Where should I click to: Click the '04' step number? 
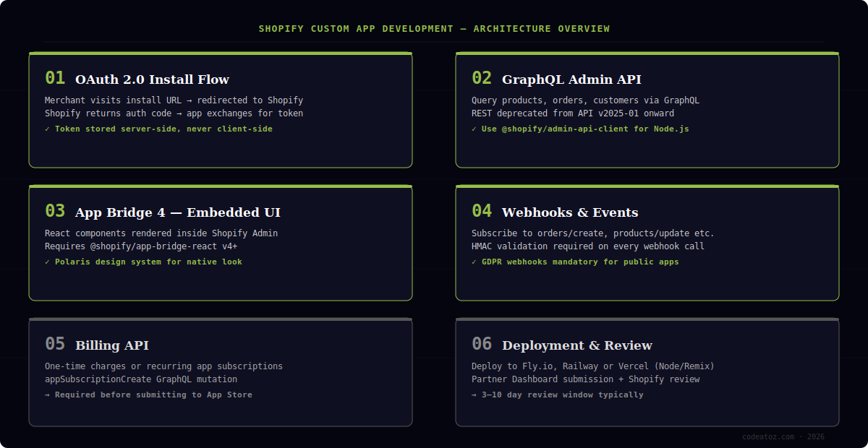click(482, 211)
